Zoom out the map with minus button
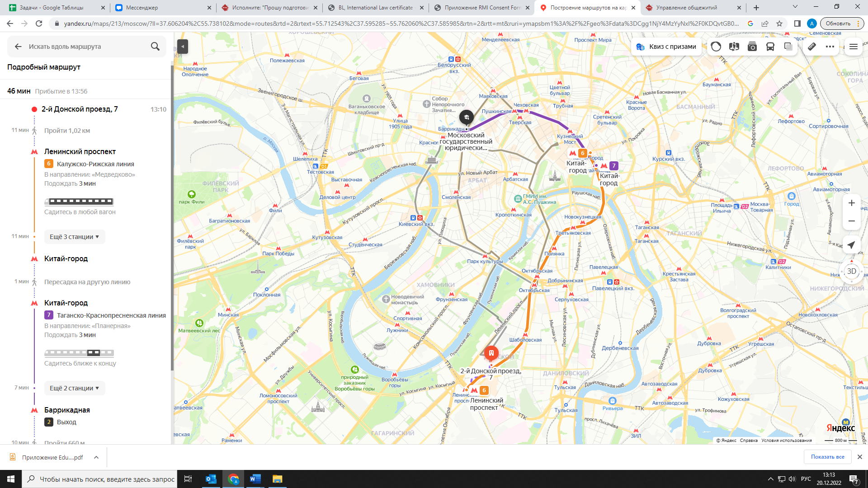Image resolution: width=868 pixels, height=488 pixels. (852, 221)
